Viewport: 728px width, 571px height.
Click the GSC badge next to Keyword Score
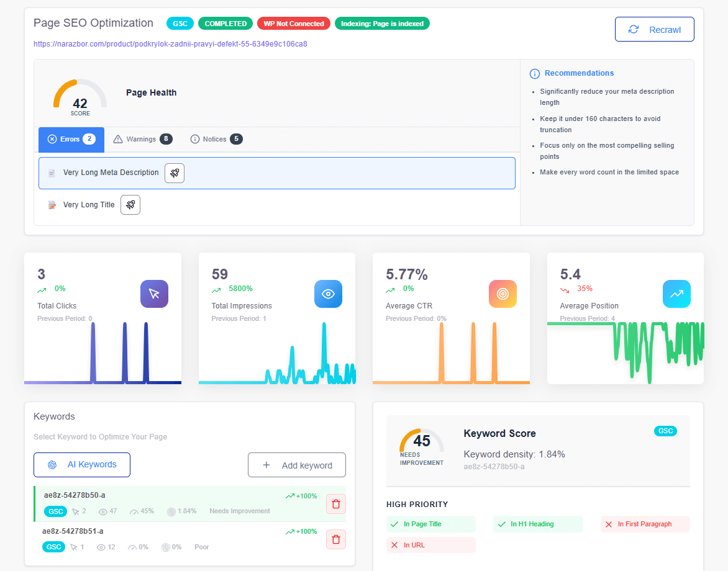tap(665, 431)
